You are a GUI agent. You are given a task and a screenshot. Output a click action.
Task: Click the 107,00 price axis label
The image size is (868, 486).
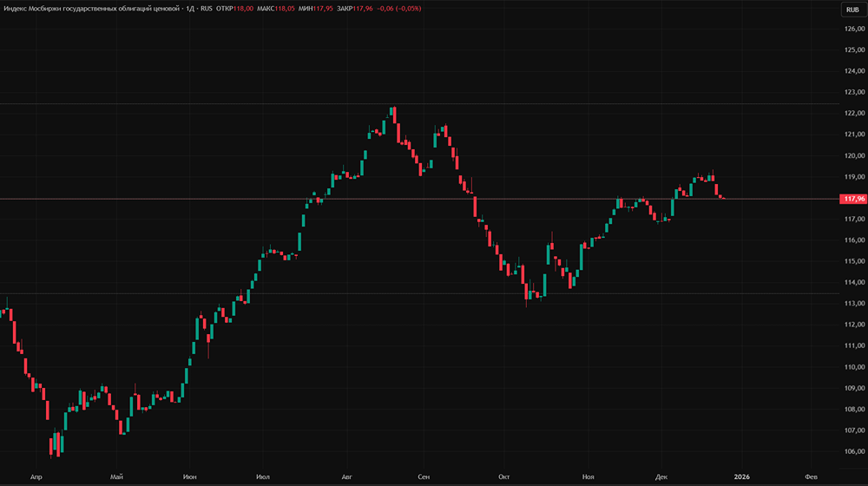(x=855, y=430)
